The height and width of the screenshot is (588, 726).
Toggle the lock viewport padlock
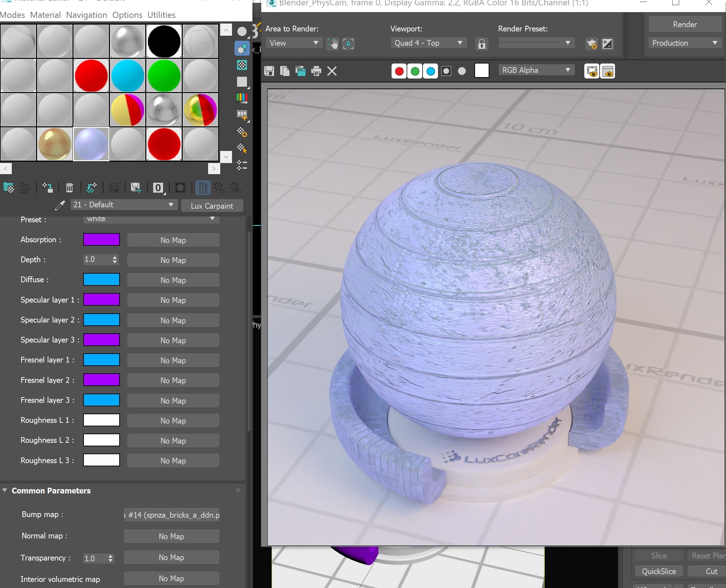point(482,44)
